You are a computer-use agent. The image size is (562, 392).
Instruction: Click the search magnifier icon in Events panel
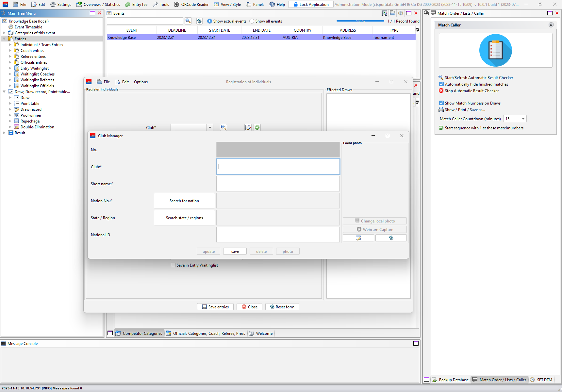click(188, 21)
